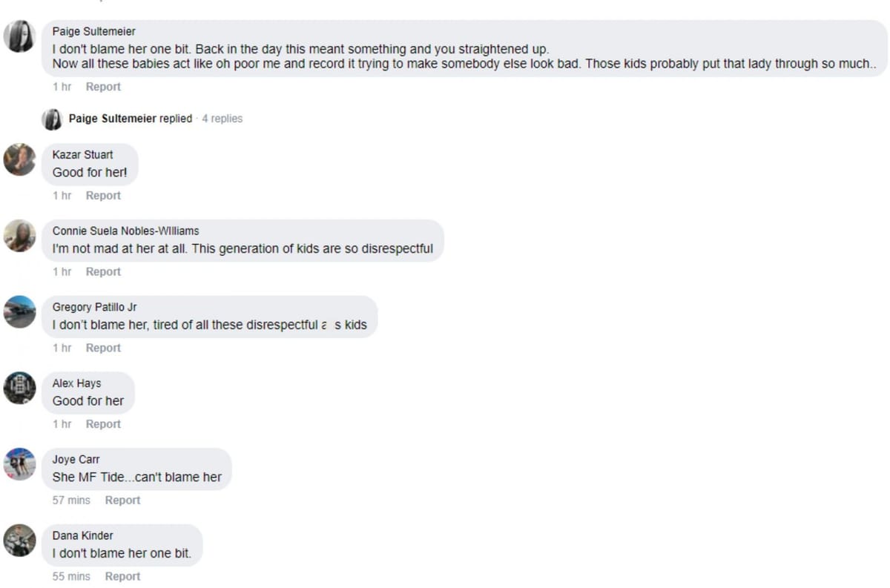Viewport: 890px width, 588px height.
Task: Click Connie Suela Nobles-Williams' avatar
Action: point(19,236)
